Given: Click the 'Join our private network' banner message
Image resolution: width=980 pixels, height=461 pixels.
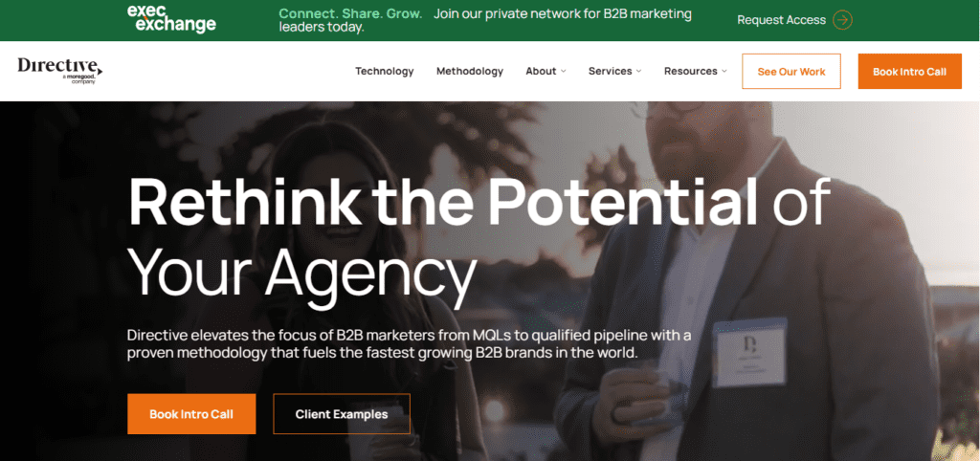Looking at the screenshot, I should pos(485,20).
